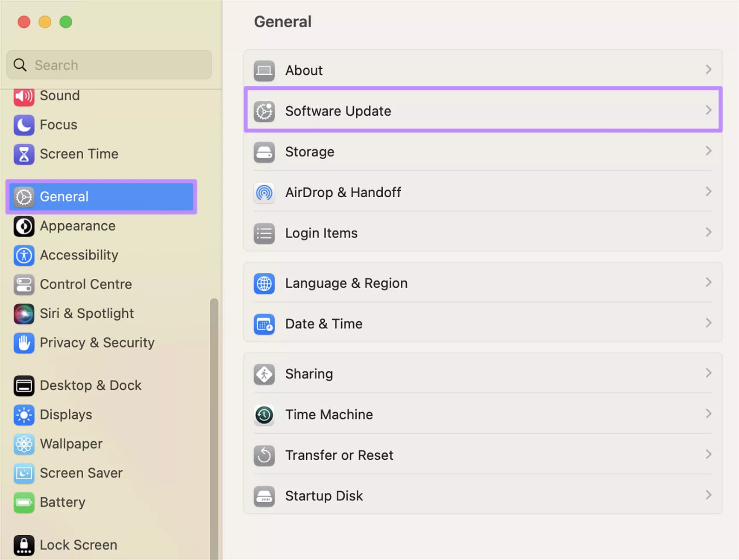739x560 pixels.
Task: Expand the Language & Region chevron
Action: tap(708, 282)
